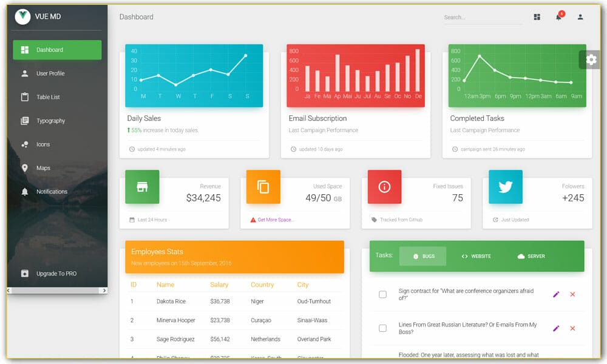Select the BUGS tab in Tasks panel
The image size is (607, 364).
[422, 256]
